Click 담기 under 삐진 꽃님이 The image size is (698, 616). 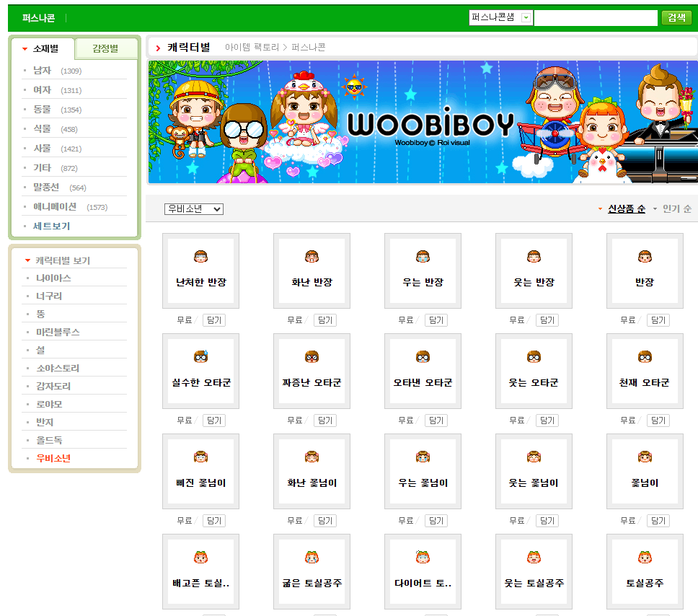coord(214,520)
